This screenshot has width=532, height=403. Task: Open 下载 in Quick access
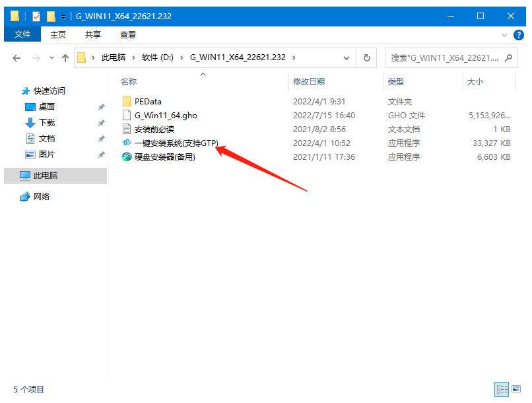[47, 123]
